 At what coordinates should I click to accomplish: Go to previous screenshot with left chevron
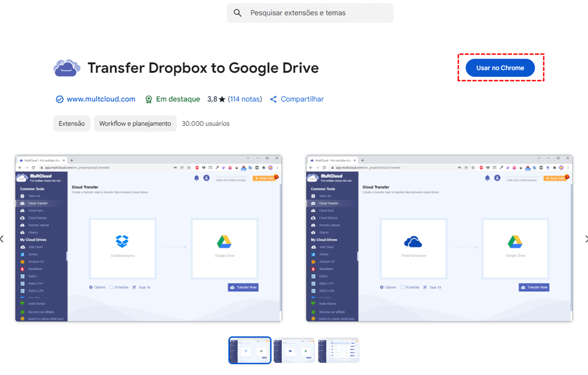[x=2, y=239]
